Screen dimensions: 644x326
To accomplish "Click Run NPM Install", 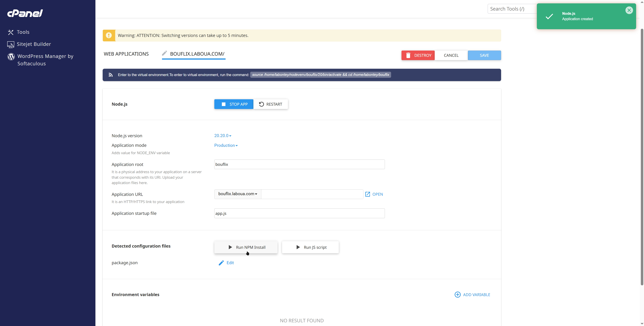I will (x=246, y=247).
